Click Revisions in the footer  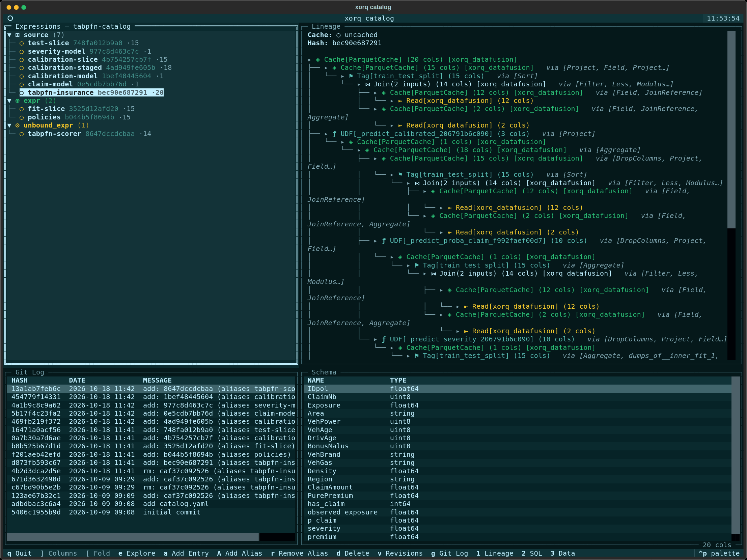[x=400, y=553]
